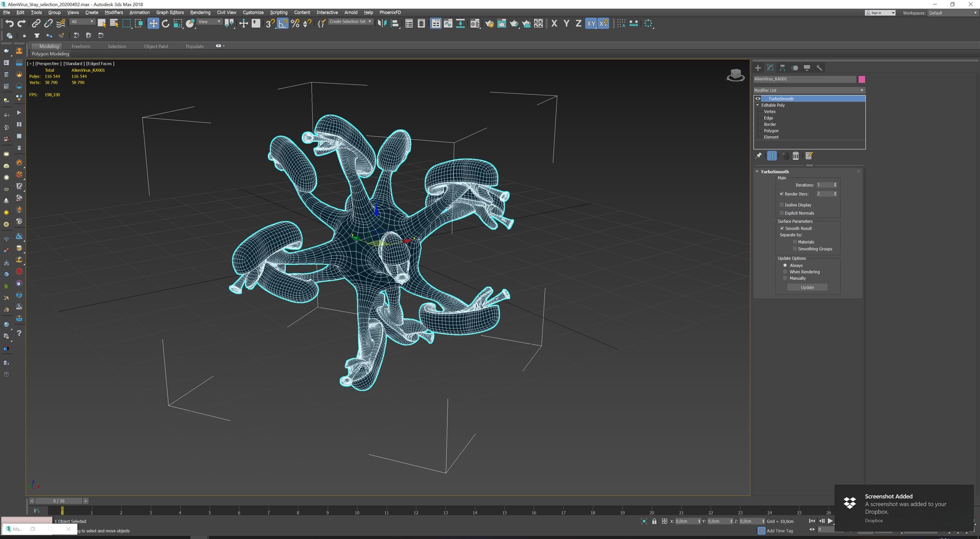The width and height of the screenshot is (980, 539).
Task: Open the Create tab plus icon in command panel
Action: pos(758,68)
